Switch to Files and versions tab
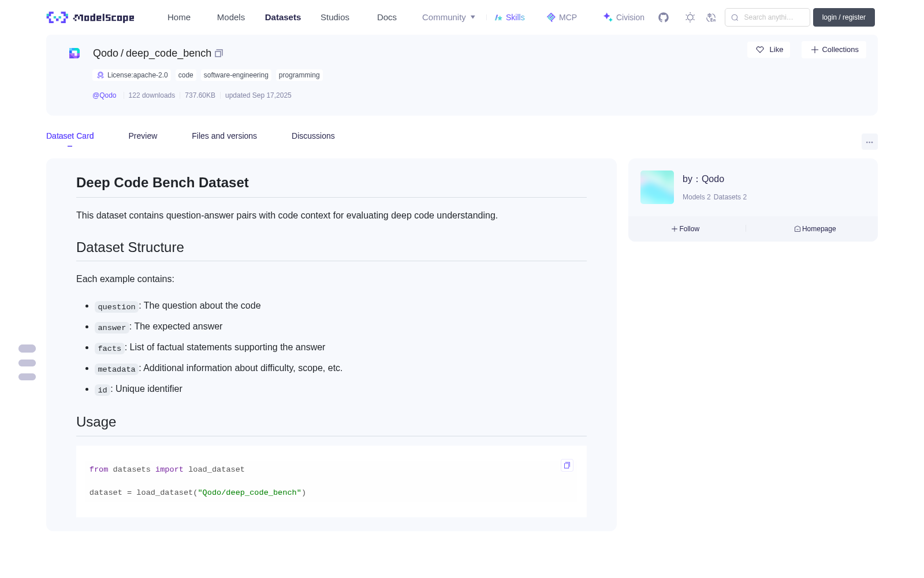The height and width of the screenshot is (578, 924). 224,136
